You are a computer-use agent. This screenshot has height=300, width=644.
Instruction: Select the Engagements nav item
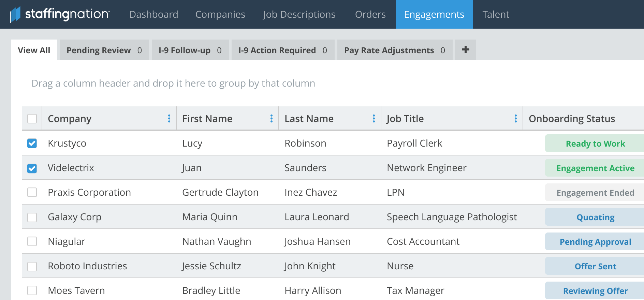pyautogui.click(x=434, y=14)
